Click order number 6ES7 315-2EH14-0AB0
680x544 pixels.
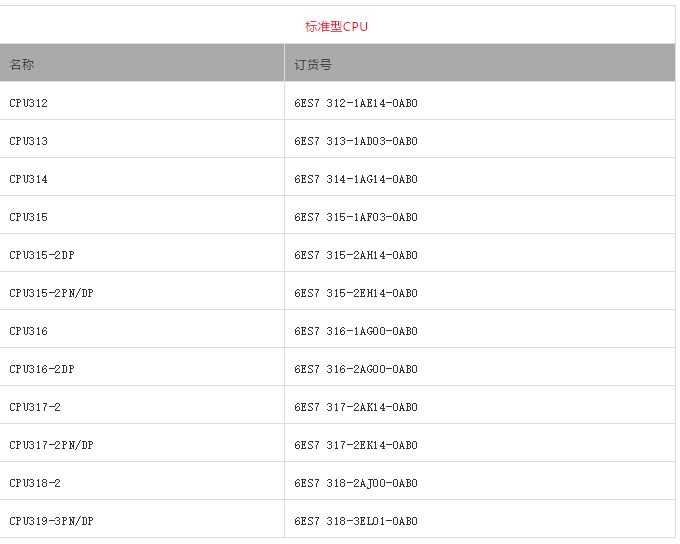tap(356, 293)
